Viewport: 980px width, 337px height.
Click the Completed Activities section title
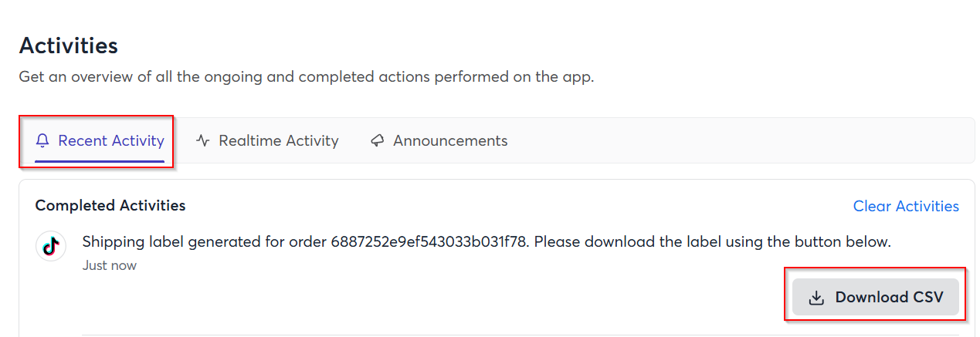(110, 206)
